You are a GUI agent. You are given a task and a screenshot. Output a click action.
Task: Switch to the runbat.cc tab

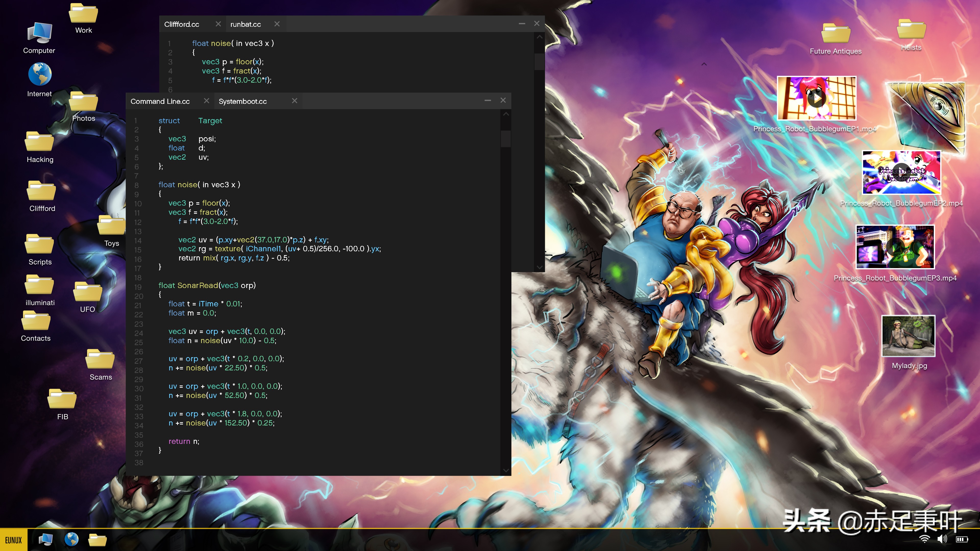point(245,24)
